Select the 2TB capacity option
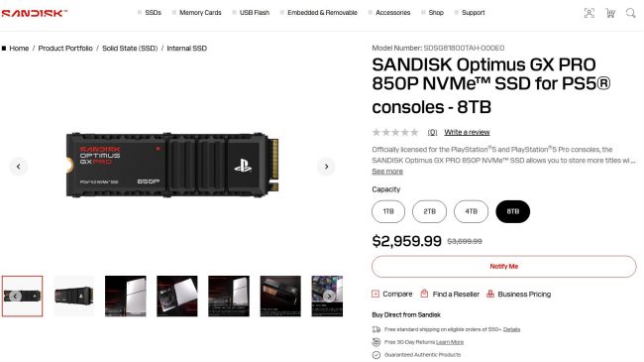644x362 pixels. coord(429,211)
